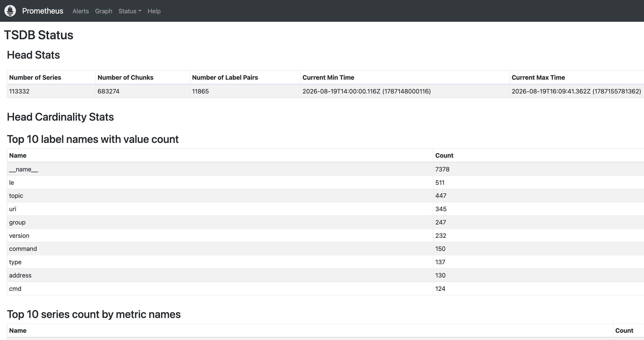Viewport: 644px width, 340px height.
Task: Expand the Status dropdown menu
Action: click(130, 11)
